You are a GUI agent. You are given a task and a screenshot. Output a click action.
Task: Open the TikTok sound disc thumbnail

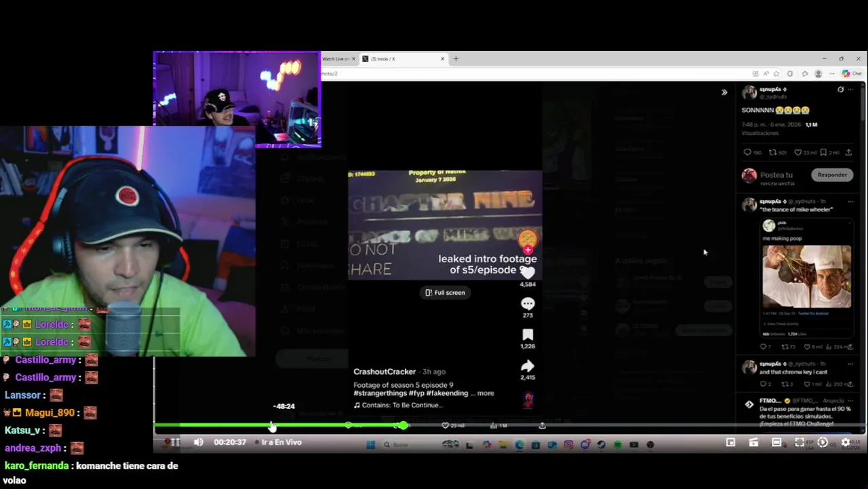(x=528, y=399)
